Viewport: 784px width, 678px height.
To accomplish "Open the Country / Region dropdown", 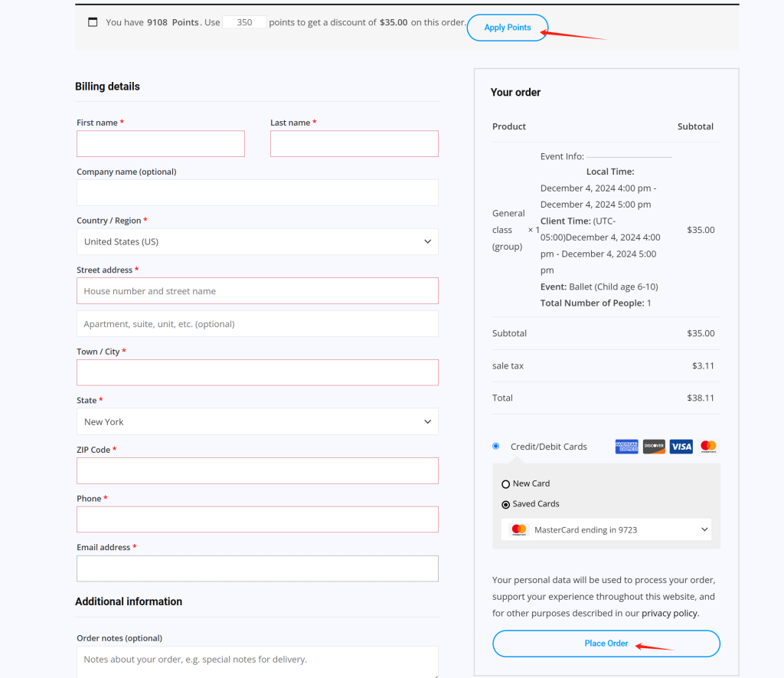I will coord(257,241).
